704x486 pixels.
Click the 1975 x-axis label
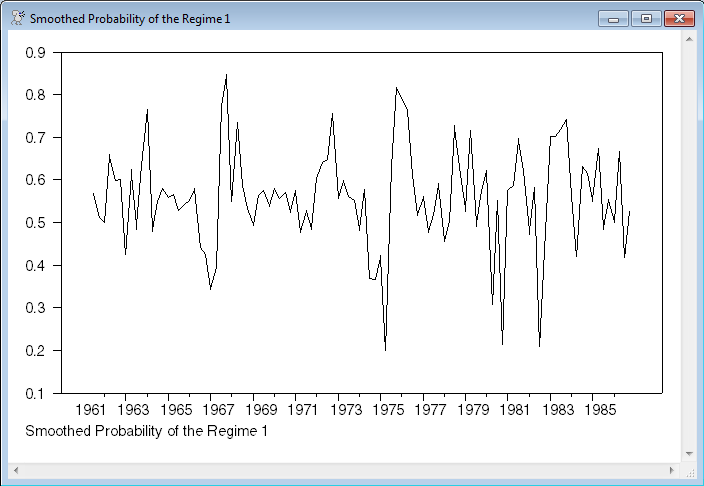(385, 410)
